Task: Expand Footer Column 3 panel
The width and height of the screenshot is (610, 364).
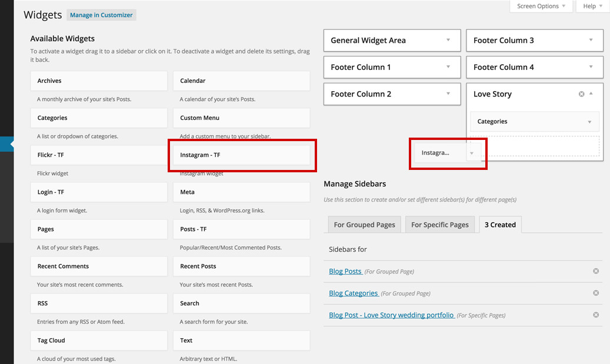Action: tap(591, 41)
